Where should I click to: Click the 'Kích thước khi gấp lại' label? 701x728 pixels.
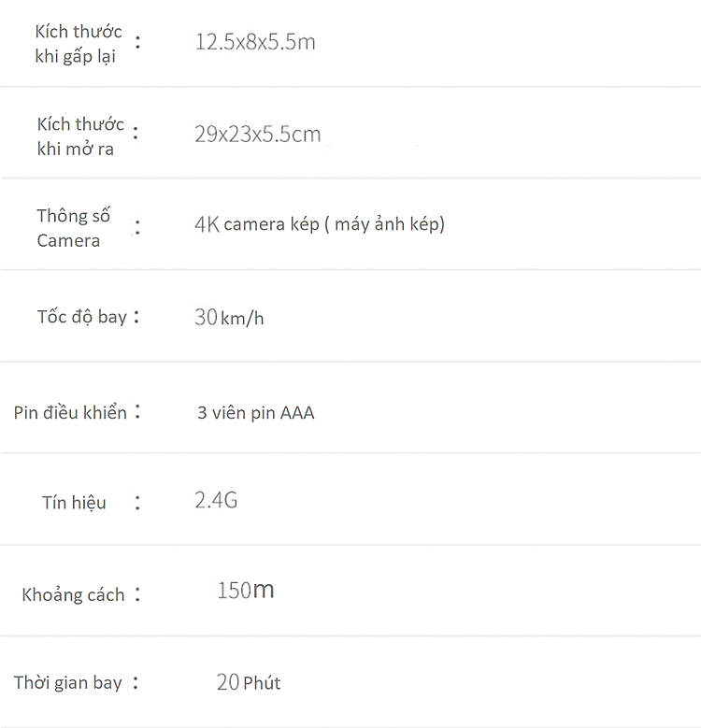tap(79, 44)
